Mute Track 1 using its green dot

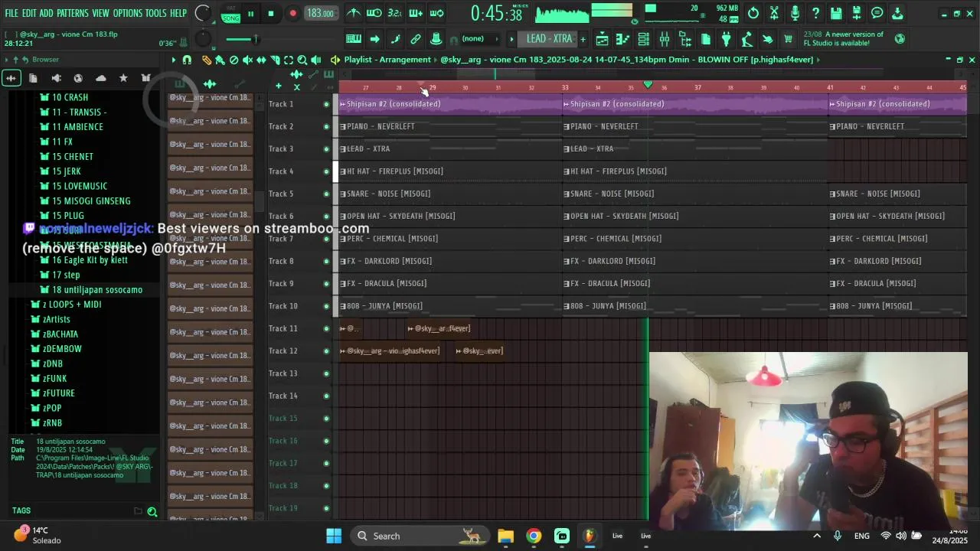pos(326,104)
